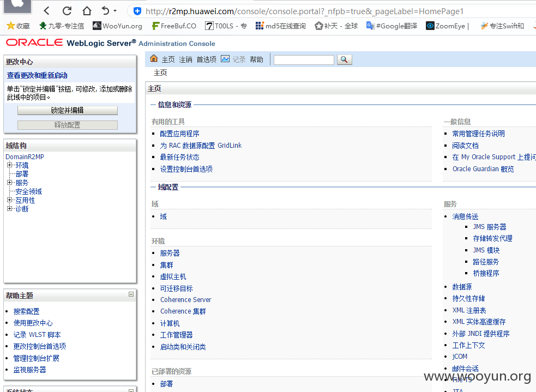Click the console search text field

(304, 60)
